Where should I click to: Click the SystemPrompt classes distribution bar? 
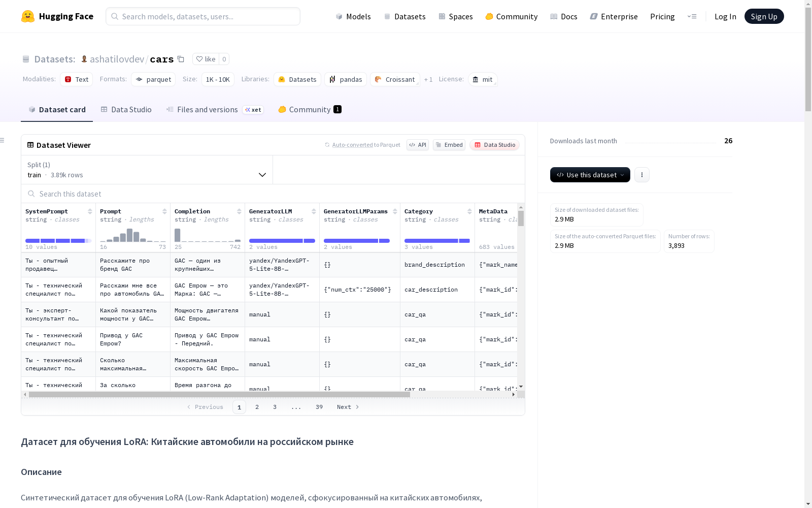tap(58, 241)
